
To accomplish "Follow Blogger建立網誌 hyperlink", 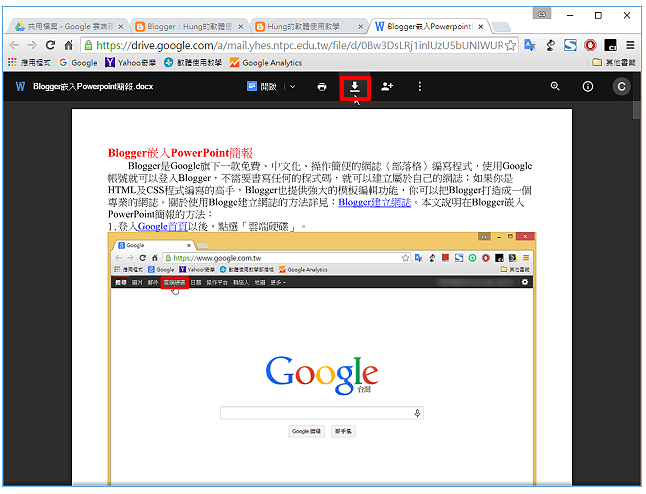I will [374, 202].
